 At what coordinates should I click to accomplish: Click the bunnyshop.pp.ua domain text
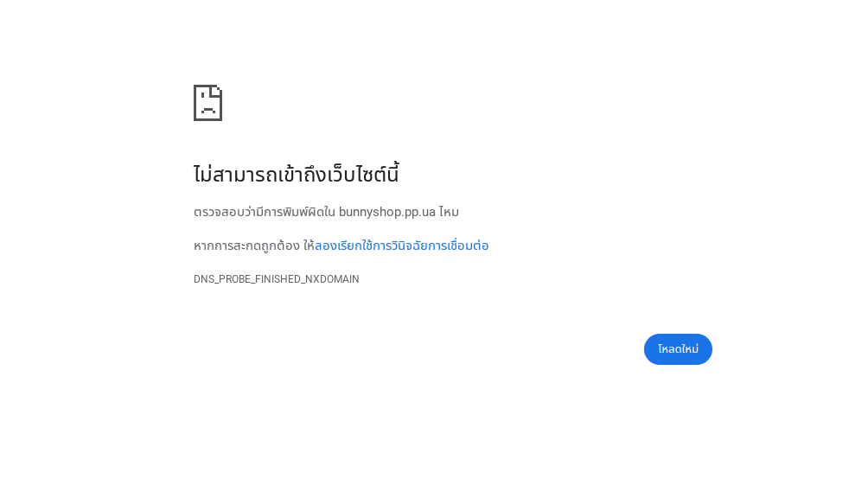coord(387,212)
